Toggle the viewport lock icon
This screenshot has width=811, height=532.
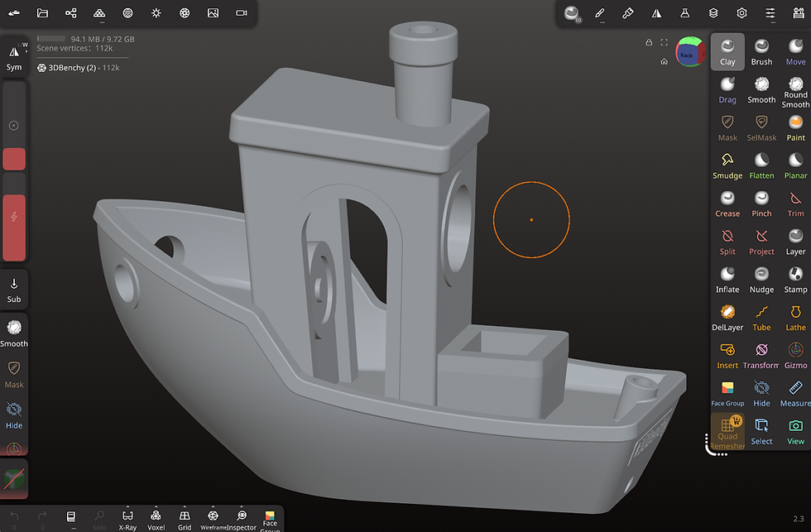(649, 42)
